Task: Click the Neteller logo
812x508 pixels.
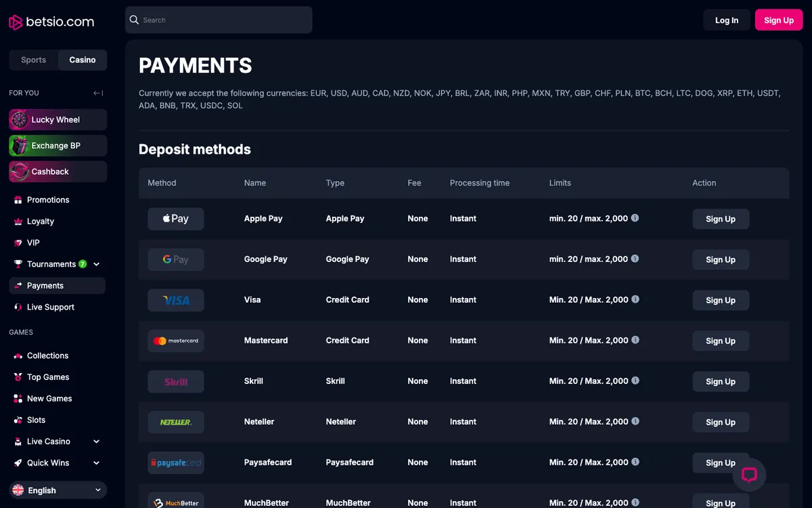Action: point(176,422)
